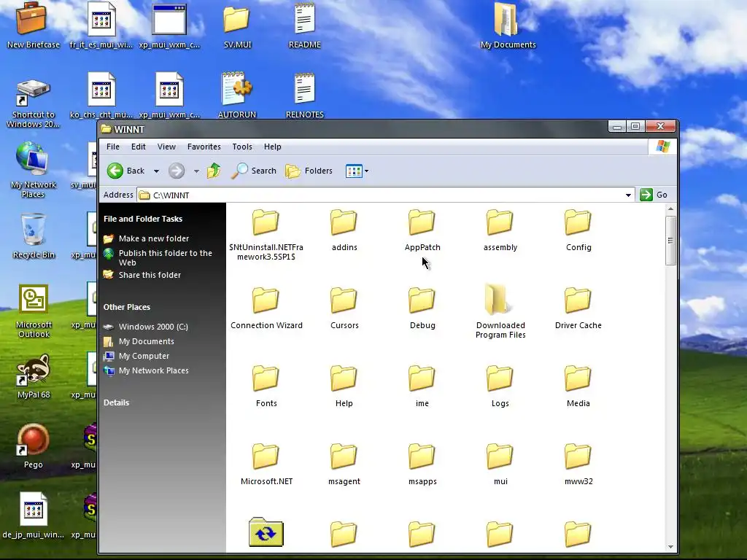Select My Documents on the desktop

[x=508, y=26]
